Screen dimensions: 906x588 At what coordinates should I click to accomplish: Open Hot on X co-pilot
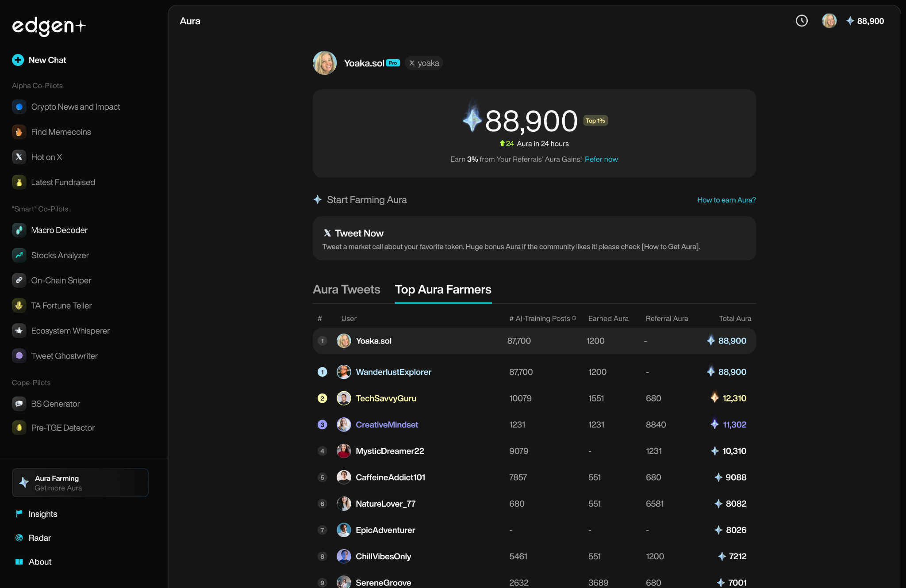pos(46,157)
